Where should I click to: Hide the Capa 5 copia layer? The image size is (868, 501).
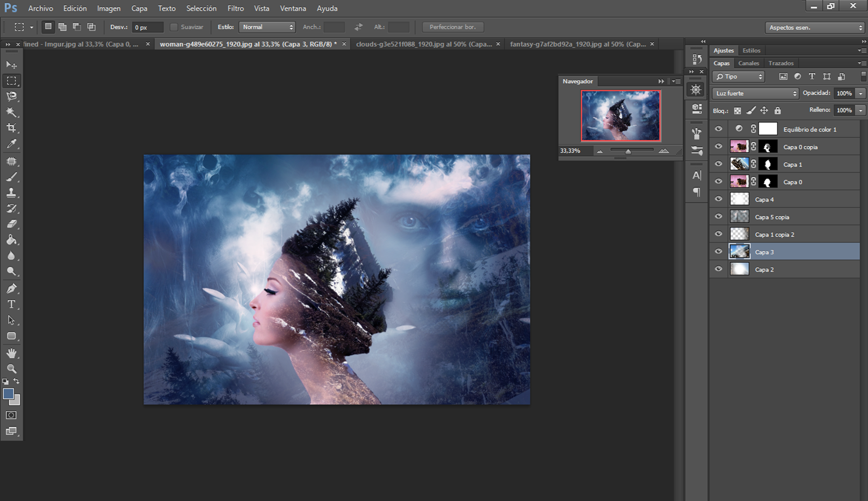tap(719, 216)
